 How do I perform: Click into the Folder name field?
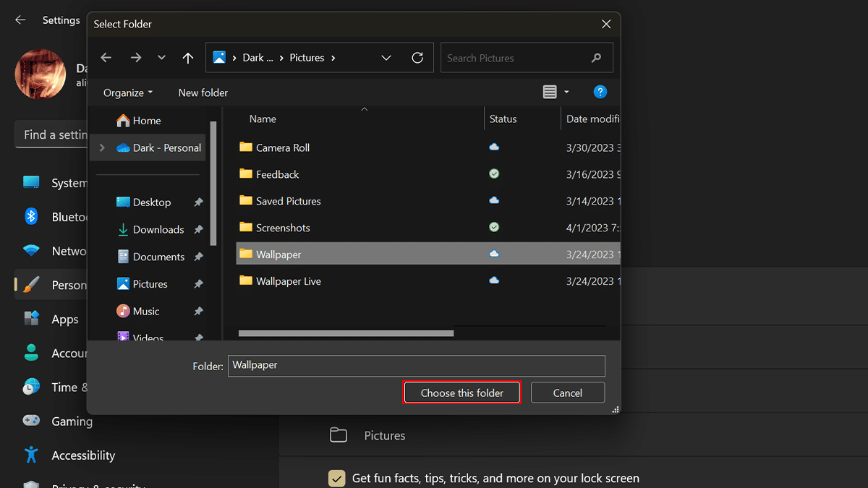416,365
